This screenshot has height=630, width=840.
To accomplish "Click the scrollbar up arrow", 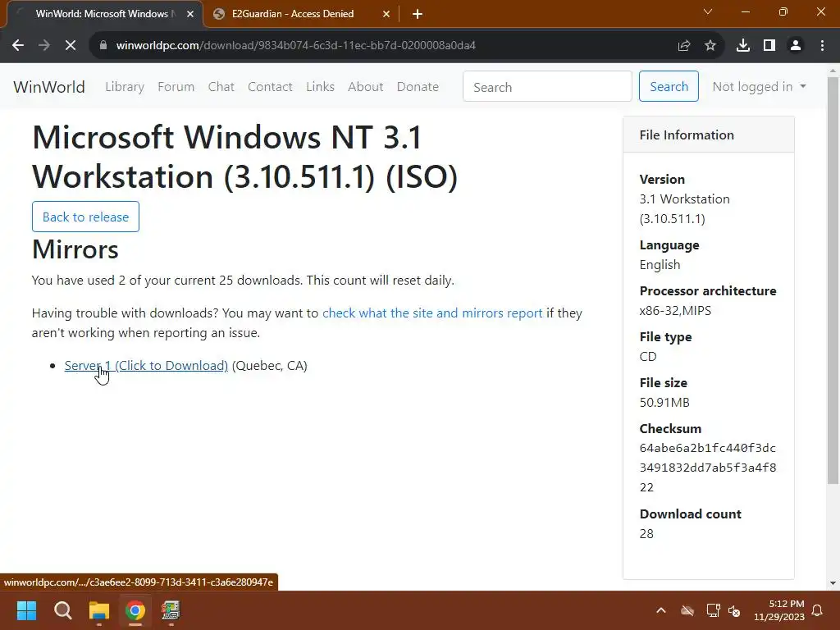I will (833, 71).
